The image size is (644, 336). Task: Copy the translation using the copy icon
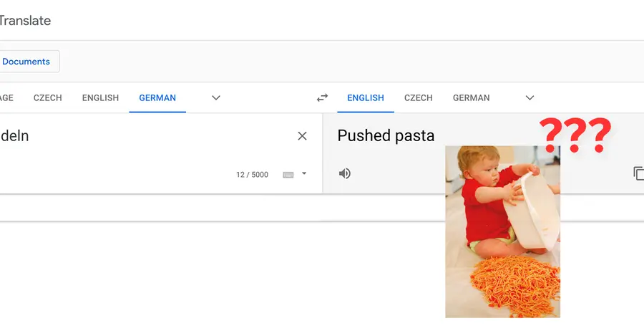point(638,173)
